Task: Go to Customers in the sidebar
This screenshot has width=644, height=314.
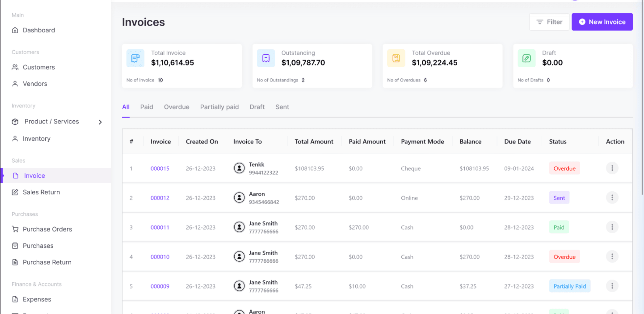Action: (x=39, y=67)
